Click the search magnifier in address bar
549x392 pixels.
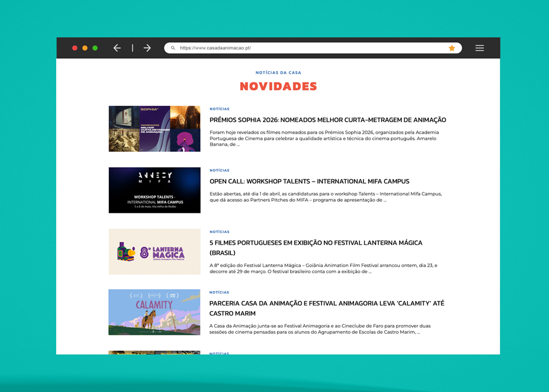pos(173,48)
